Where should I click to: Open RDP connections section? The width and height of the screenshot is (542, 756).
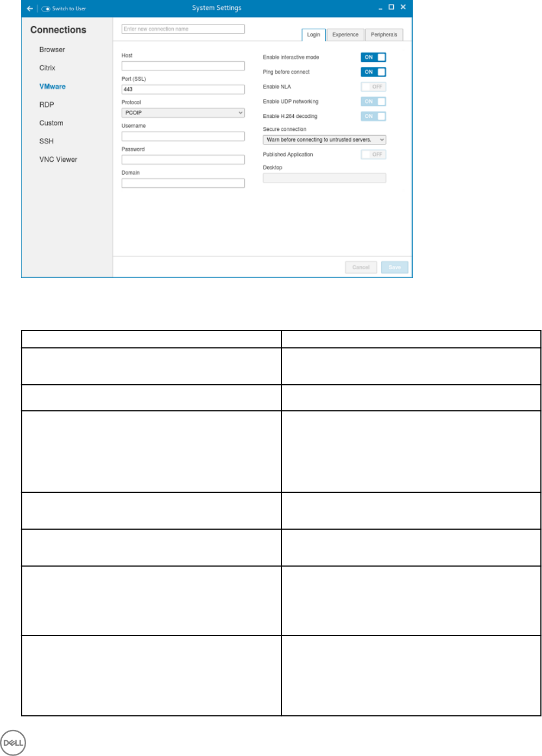tap(47, 105)
